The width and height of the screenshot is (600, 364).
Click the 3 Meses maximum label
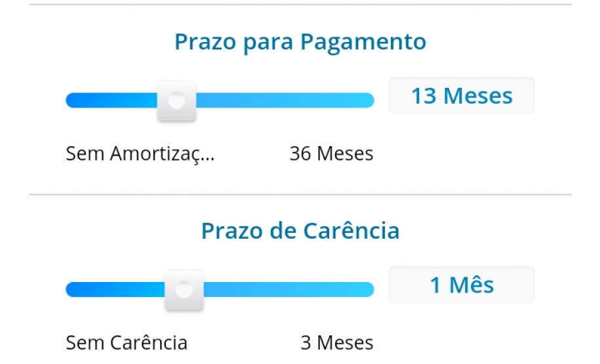[337, 342]
